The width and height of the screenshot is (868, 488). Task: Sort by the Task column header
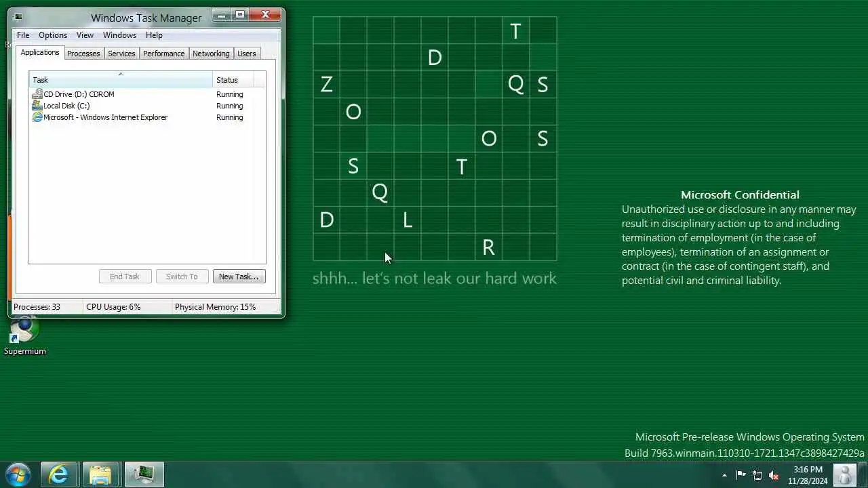(121, 80)
